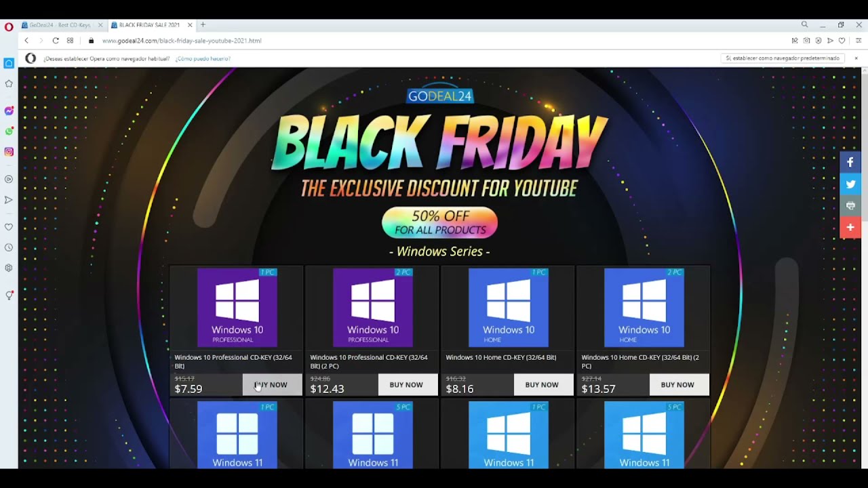The image size is (868, 488).
Task: View site security padlock info
Action: click(91, 41)
